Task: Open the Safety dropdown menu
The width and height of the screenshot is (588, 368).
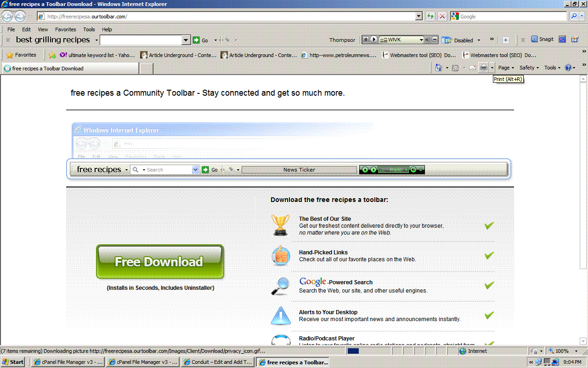Action: point(530,68)
